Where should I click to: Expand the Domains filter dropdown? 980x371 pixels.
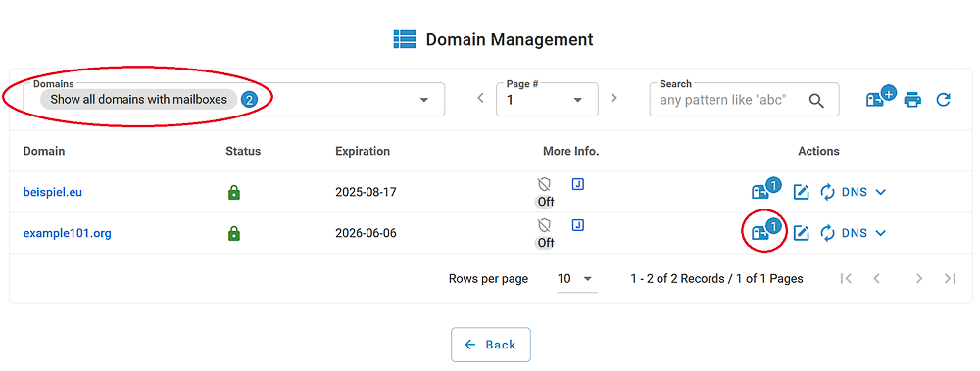[423, 100]
